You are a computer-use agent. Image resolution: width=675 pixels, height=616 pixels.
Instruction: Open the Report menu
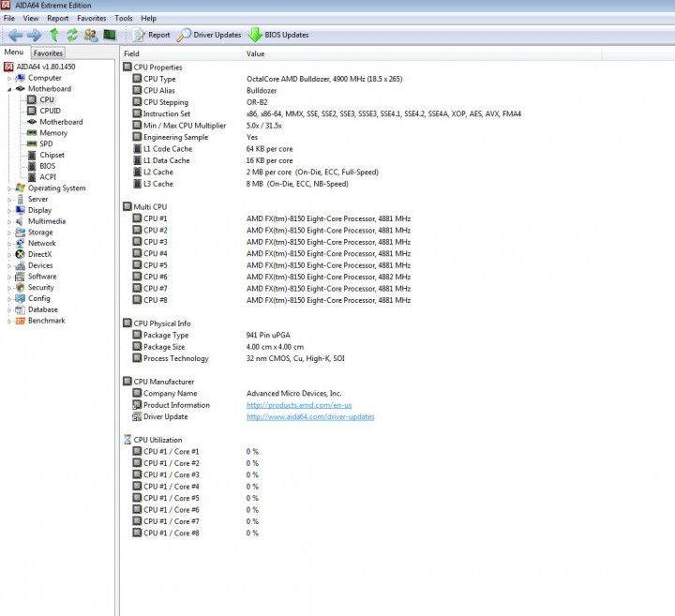coord(58,18)
